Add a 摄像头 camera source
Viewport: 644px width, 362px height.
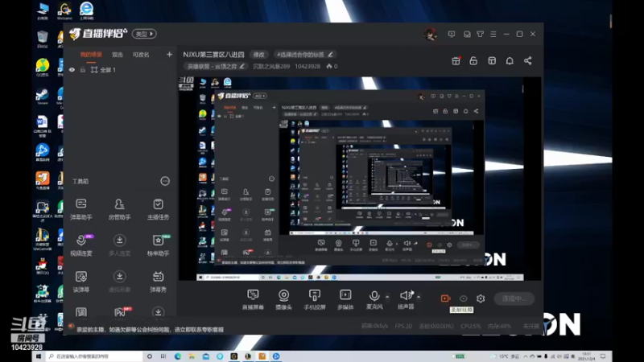click(283, 299)
